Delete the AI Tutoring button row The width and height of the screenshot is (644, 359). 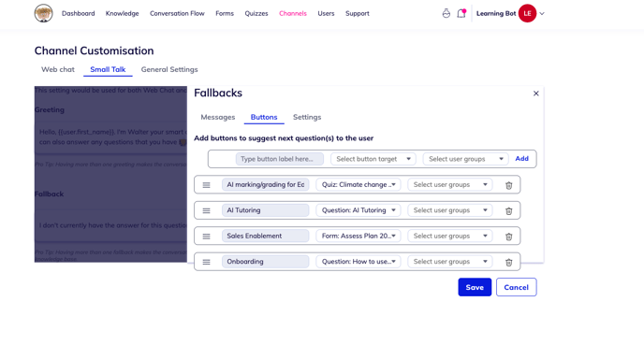[509, 211]
